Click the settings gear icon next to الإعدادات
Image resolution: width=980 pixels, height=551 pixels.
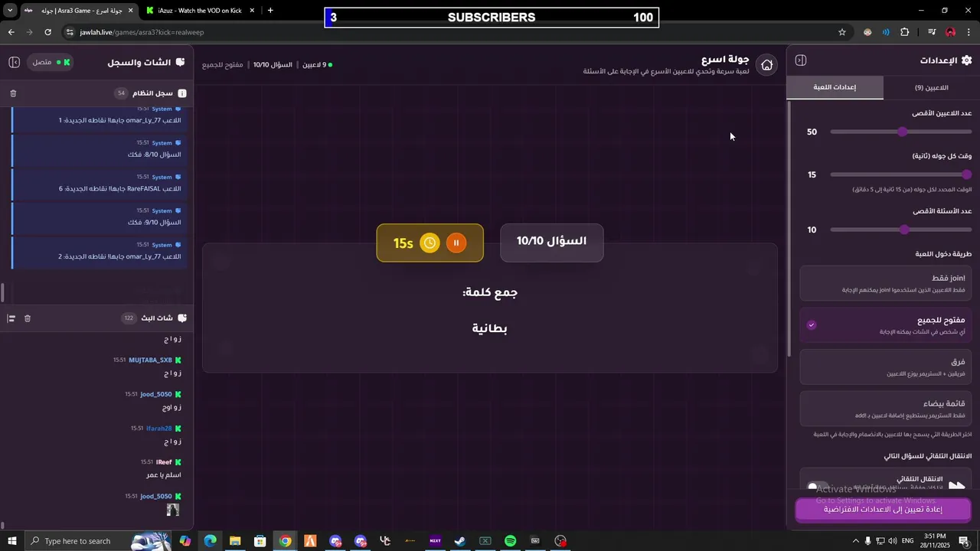[966, 60]
